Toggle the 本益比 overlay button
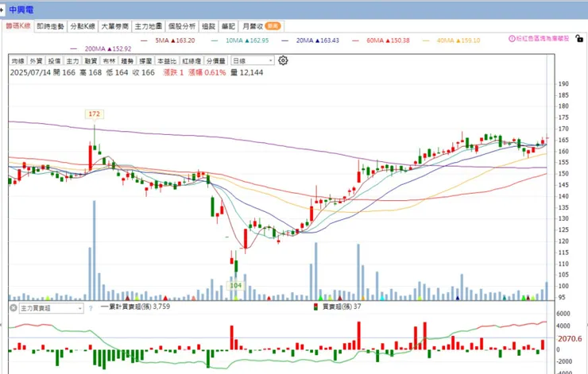Screen dimensions: 588x374 pos(167,60)
